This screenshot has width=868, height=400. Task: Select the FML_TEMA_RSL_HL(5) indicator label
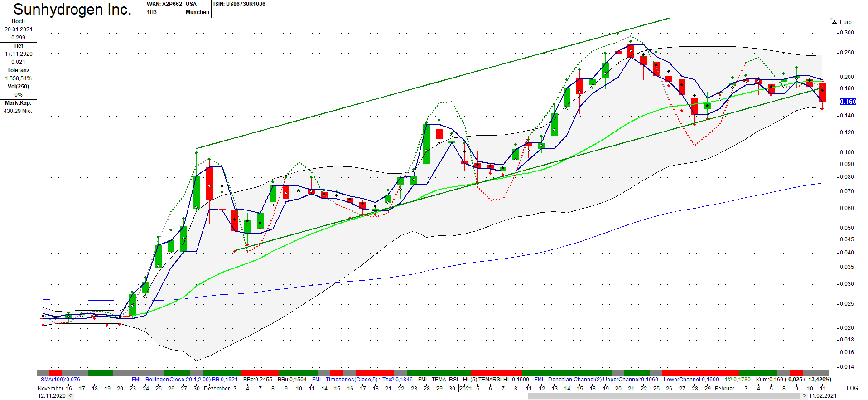[448, 380]
